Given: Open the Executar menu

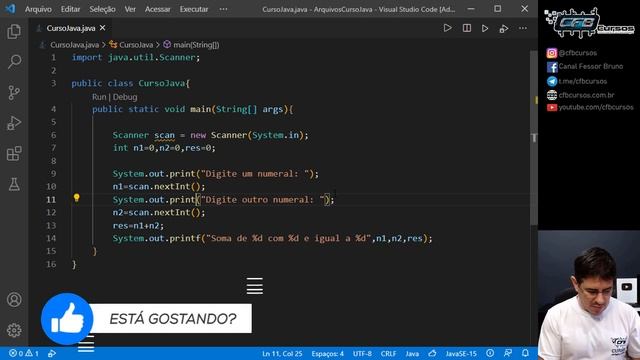Looking at the screenshot, I should tap(194, 9).
